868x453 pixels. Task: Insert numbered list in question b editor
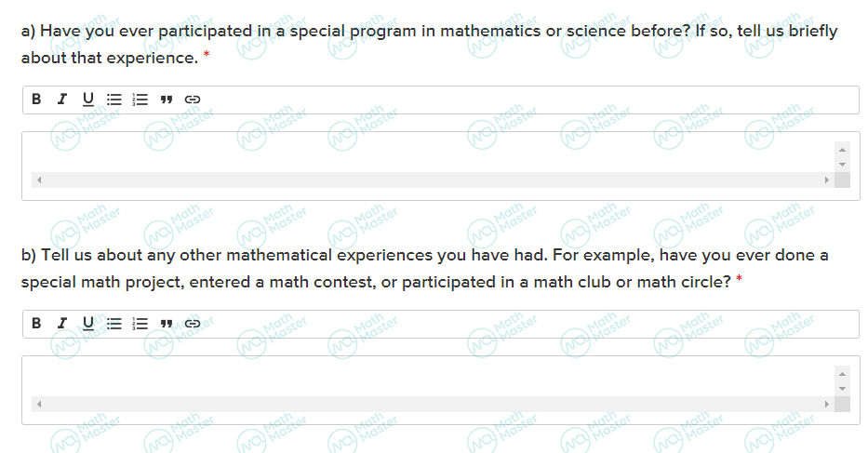[140, 324]
